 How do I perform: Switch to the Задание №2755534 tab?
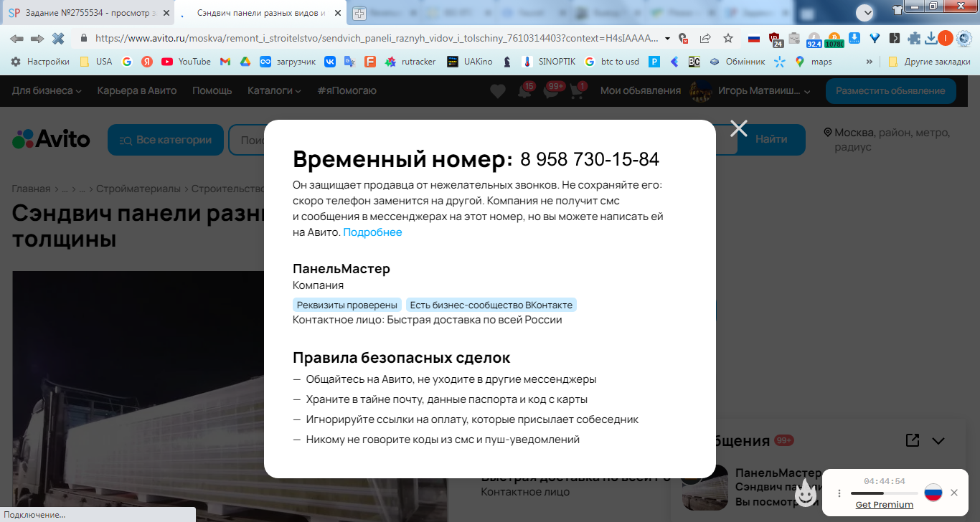tap(86, 13)
